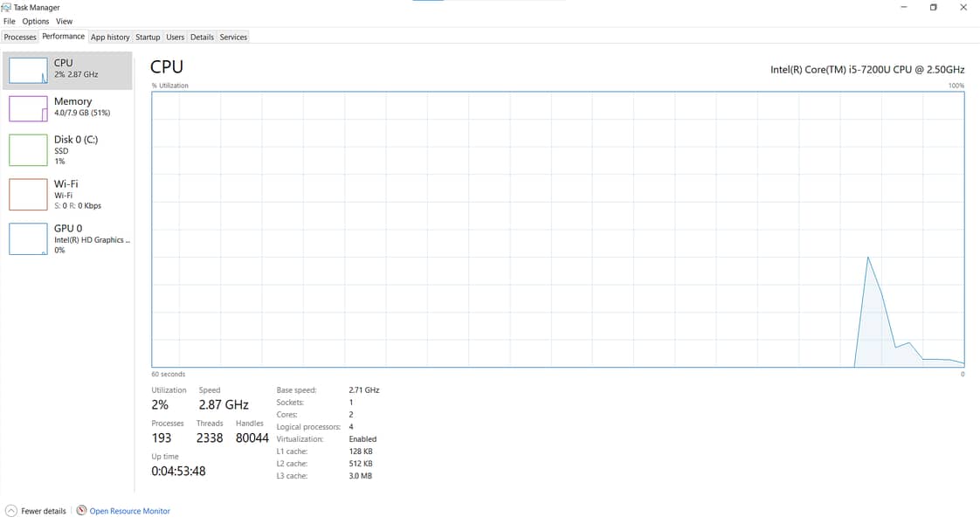The height and width of the screenshot is (524, 980).
Task: Restore down the Task Manager window
Action: pos(933,8)
